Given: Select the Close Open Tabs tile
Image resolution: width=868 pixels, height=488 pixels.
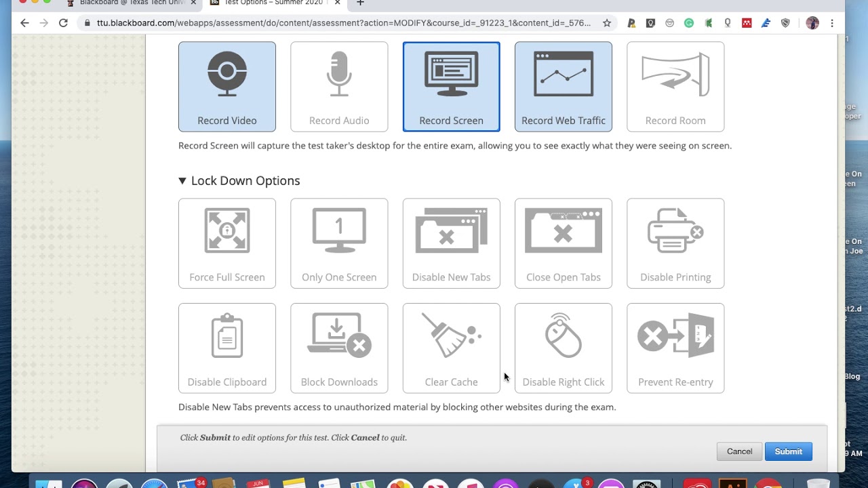Looking at the screenshot, I should [564, 243].
